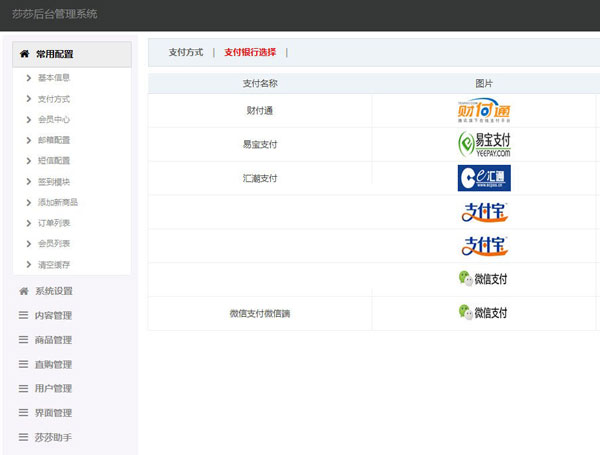
Task: Click the second 支付宝 logo image
Action: coord(484,246)
